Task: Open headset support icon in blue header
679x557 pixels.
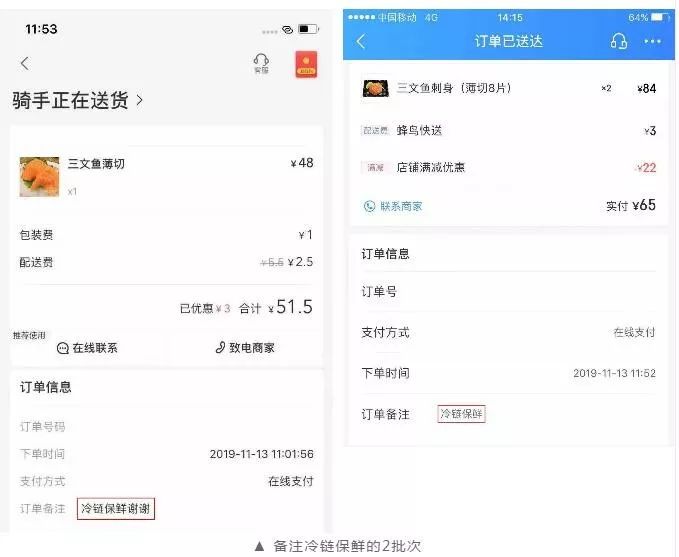Action: (618, 42)
